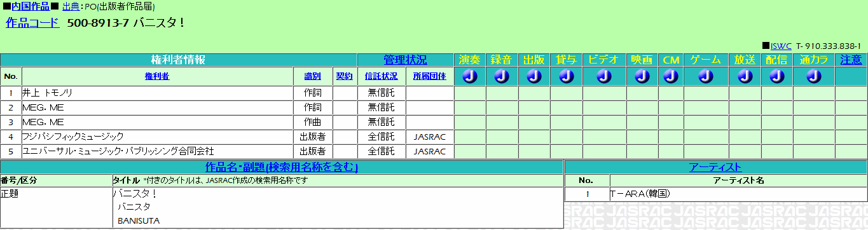Open the 貸与 column header link
The image size is (868, 230).
(x=566, y=60)
